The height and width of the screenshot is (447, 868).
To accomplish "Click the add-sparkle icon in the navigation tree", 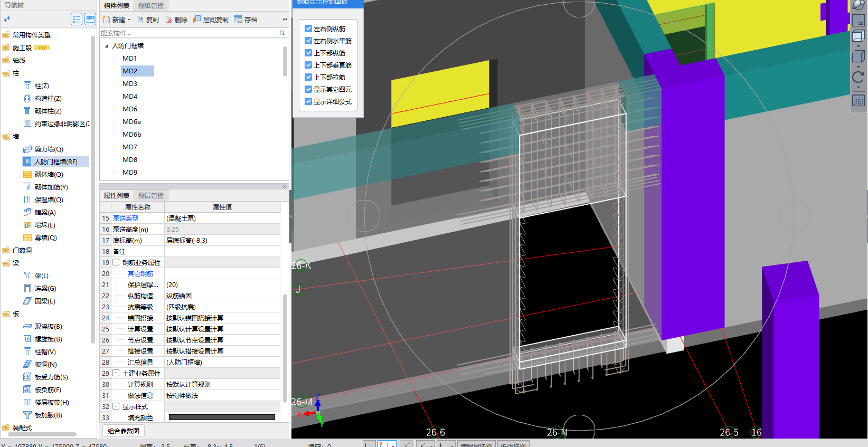I will [x=7, y=20].
